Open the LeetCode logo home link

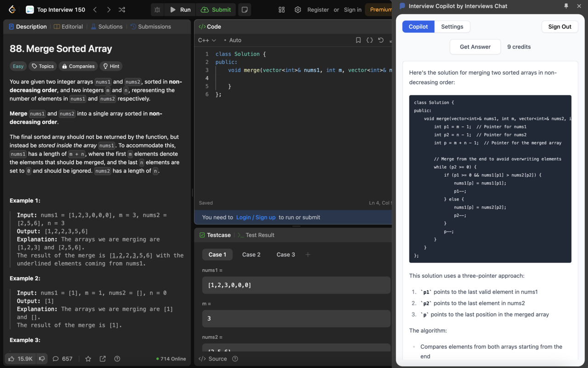(x=12, y=10)
